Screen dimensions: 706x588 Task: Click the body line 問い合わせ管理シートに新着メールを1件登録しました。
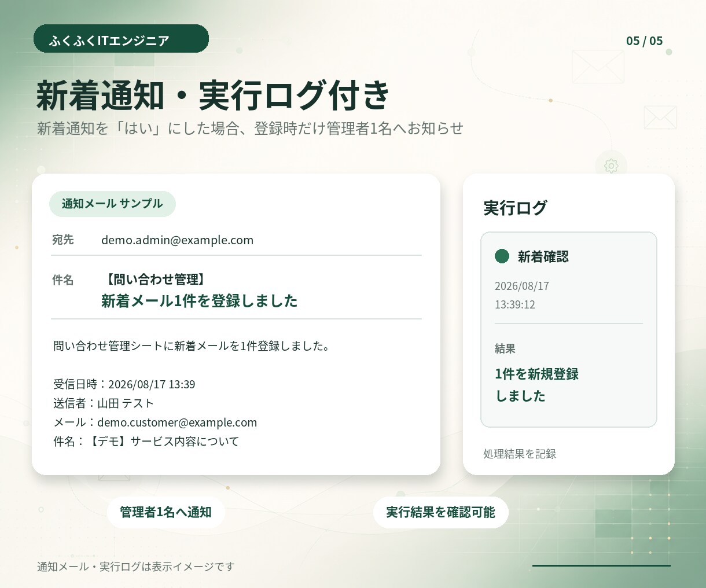pyautogui.click(x=192, y=346)
